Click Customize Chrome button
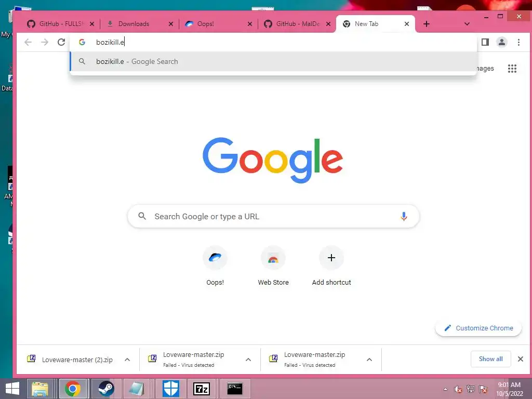The image size is (532, 399). [478, 328]
